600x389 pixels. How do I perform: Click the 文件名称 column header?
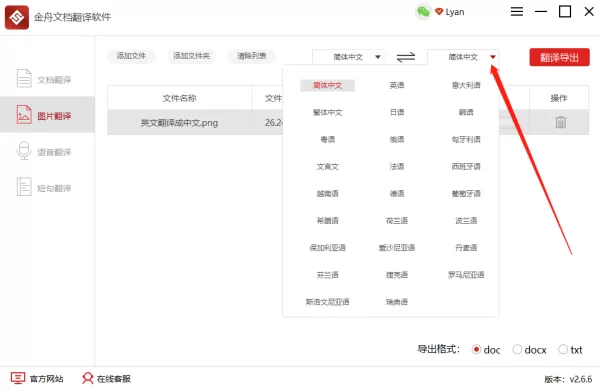point(179,98)
